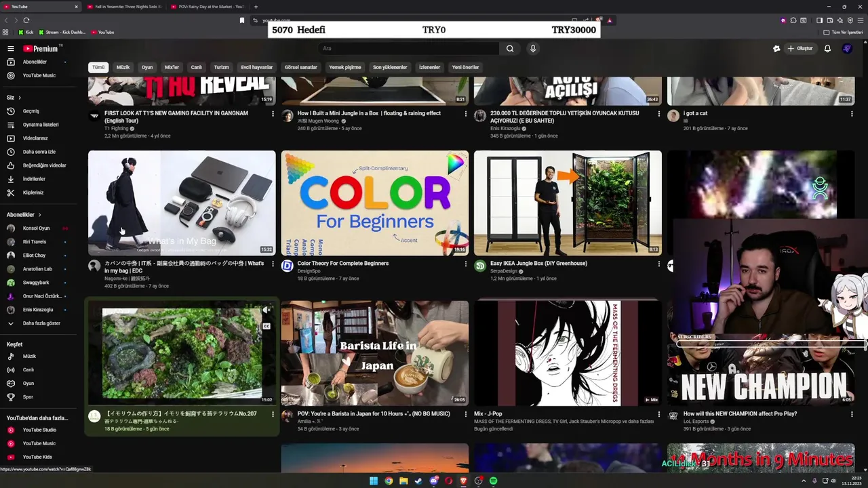868x488 pixels.
Task: Toggle mute on the terrarium preview video
Action: click(267, 310)
